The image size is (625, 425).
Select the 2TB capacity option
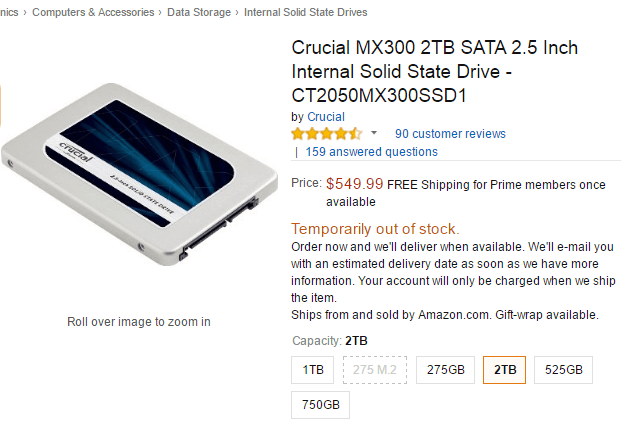click(x=505, y=370)
